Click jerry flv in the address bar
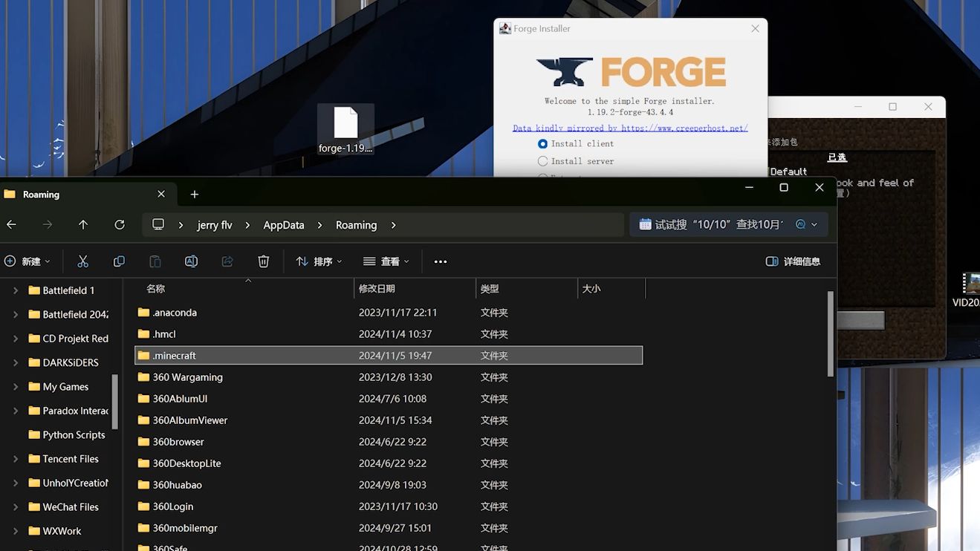Screen dimensions: 980x551 coord(215,225)
